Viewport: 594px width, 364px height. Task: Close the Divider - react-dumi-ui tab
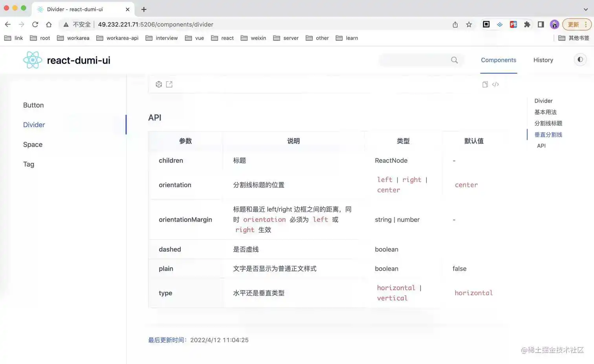127,9
